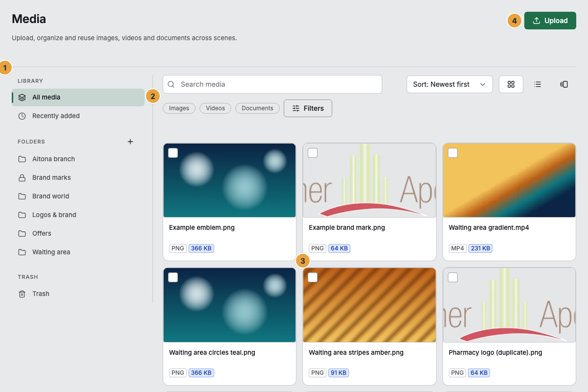The height and width of the screenshot is (392, 588).
Task: Open the Recently added view
Action: click(78, 116)
